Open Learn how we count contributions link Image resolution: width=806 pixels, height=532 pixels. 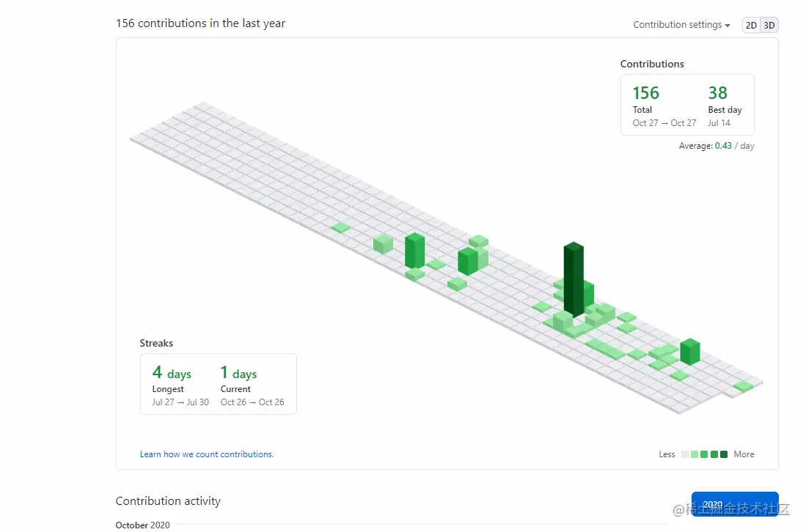point(207,454)
